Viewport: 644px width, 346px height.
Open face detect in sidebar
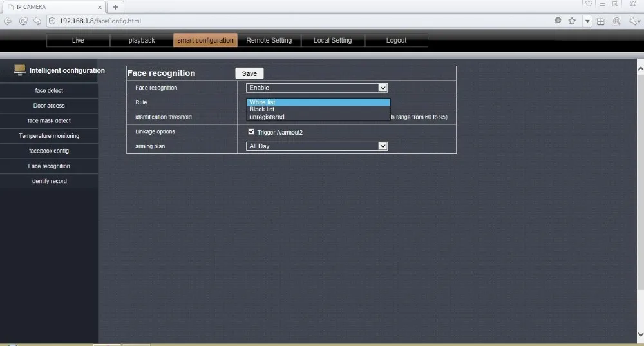click(x=49, y=90)
